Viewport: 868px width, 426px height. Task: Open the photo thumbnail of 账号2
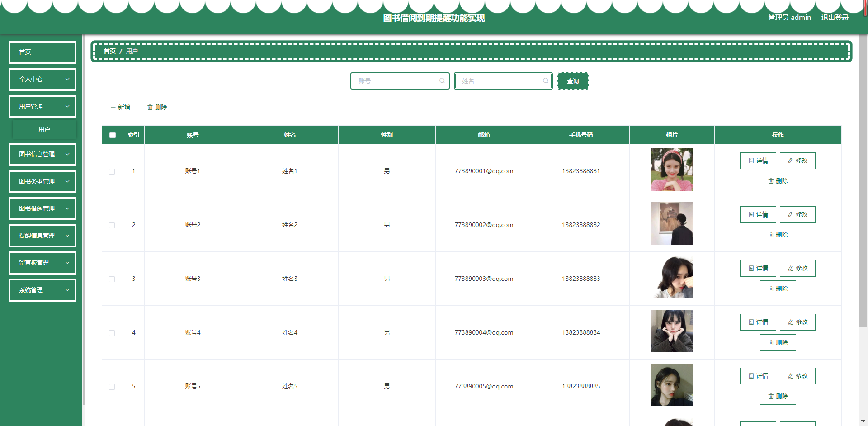tap(672, 223)
